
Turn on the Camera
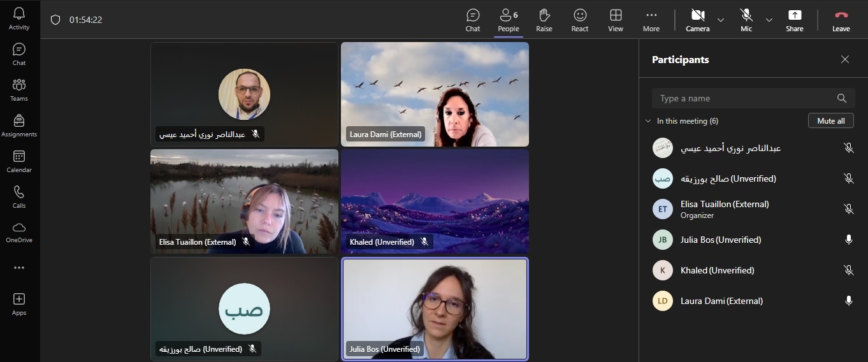pos(697,20)
